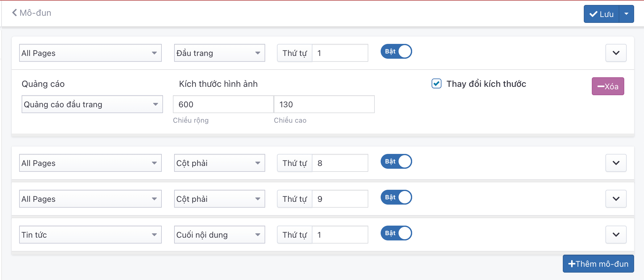Collapse the Đầu trang module row chevron
The height and width of the screenshot is (280, 644).
tap(616, 53)
